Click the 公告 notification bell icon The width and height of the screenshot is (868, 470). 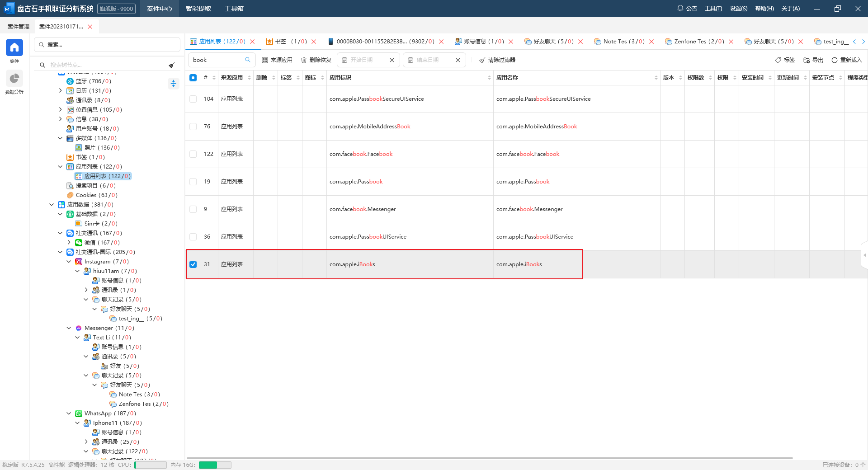click(x=680, y=8)
